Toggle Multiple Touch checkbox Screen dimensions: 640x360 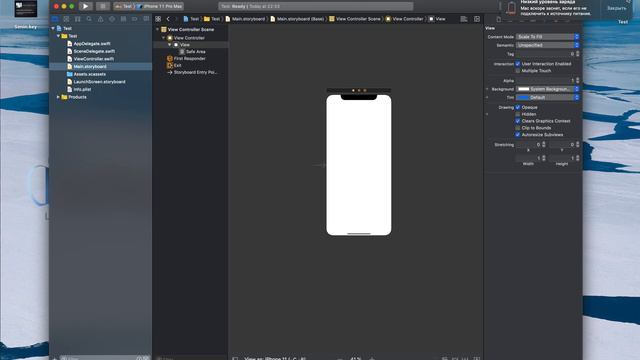pos(518,71)
